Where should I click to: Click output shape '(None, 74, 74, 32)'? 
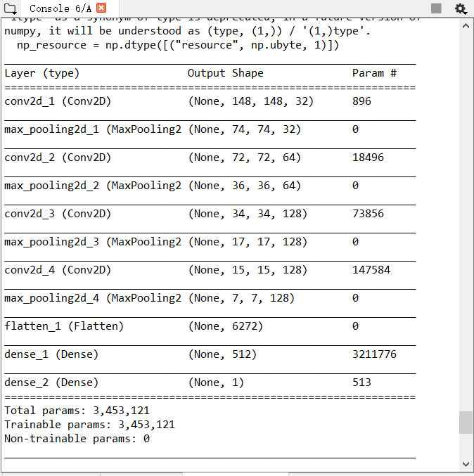(x=245, y=129)
